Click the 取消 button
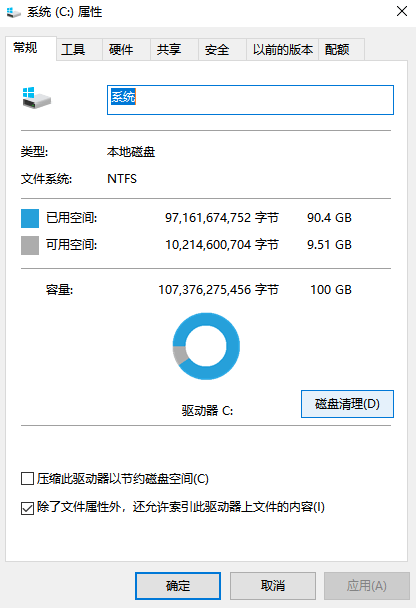 pos(273,586)
